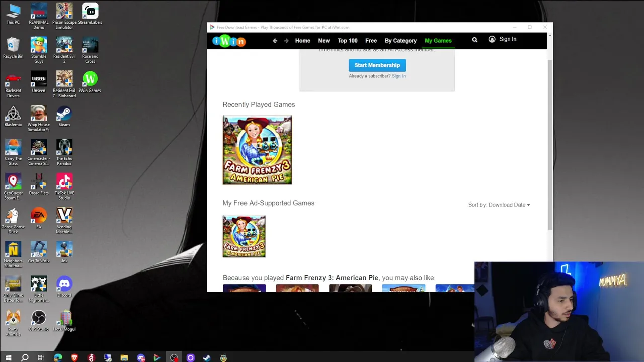
Task: Click the iWin logo in header
Action: (x=229, y=41)
